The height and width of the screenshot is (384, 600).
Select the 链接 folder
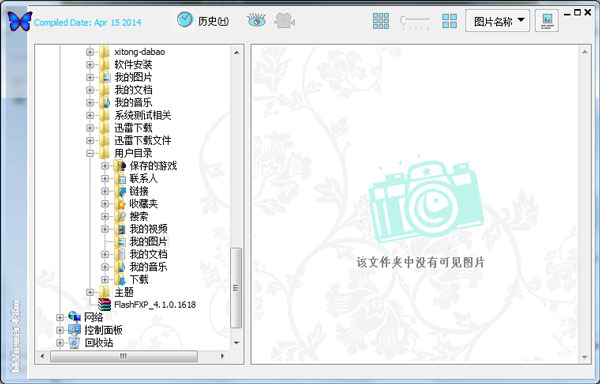pyautogui.click(x=139, y=191)
